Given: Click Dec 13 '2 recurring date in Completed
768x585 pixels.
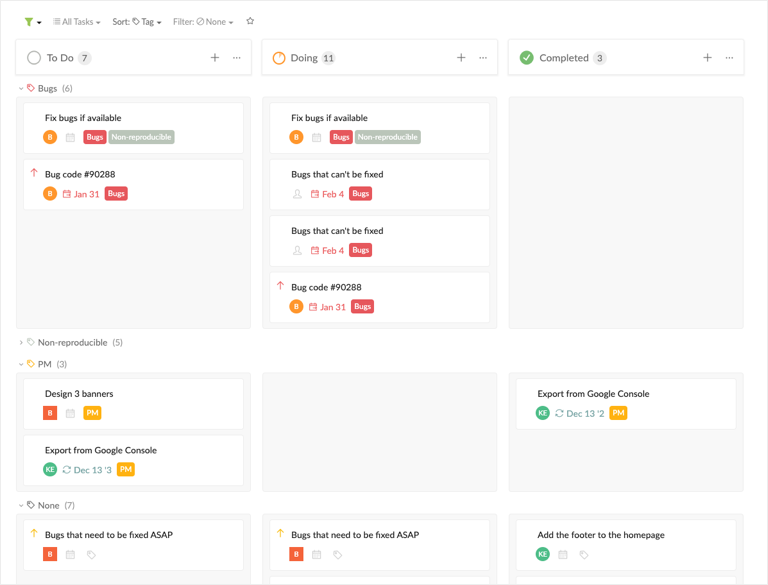Looking at the screenshot, I should [580, 414].
